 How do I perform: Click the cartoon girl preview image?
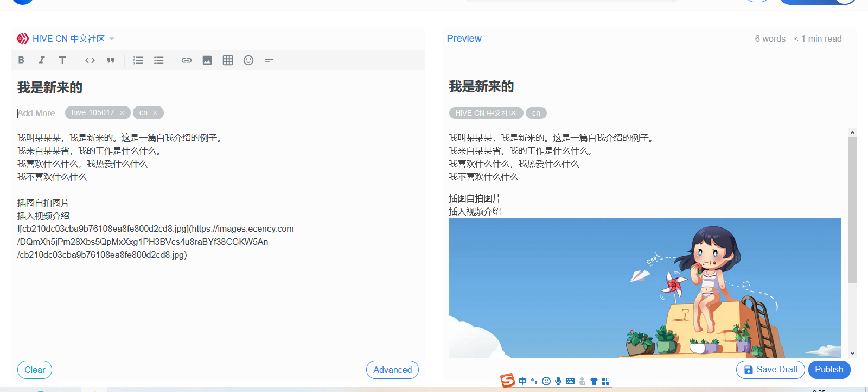(x=645, y=288)
